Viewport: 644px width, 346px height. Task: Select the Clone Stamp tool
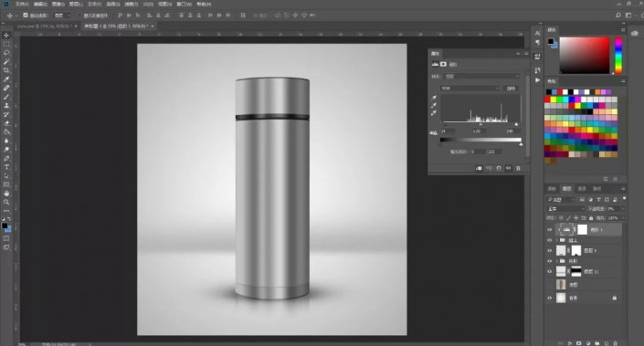pyautogui.click(x=6, y=106)
